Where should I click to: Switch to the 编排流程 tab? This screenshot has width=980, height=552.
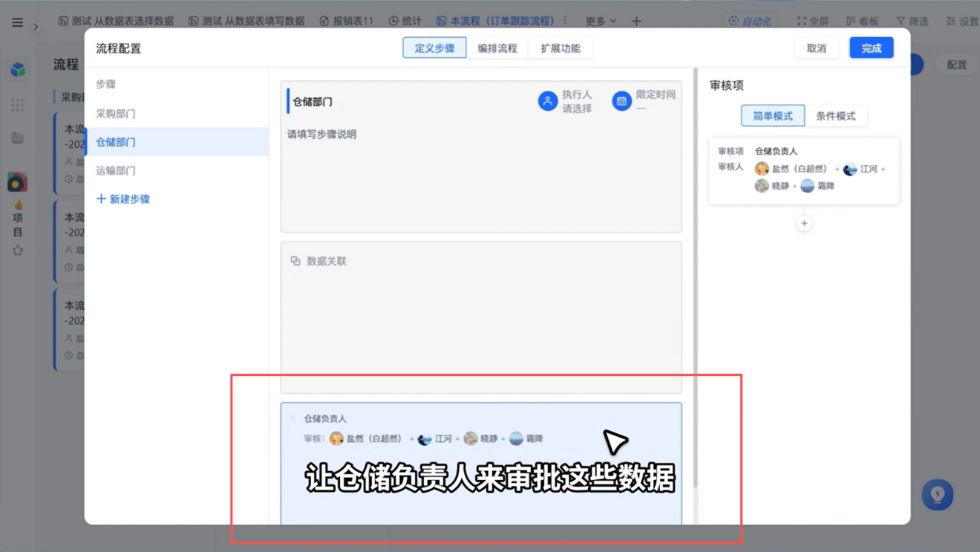(x=497, y=48)
